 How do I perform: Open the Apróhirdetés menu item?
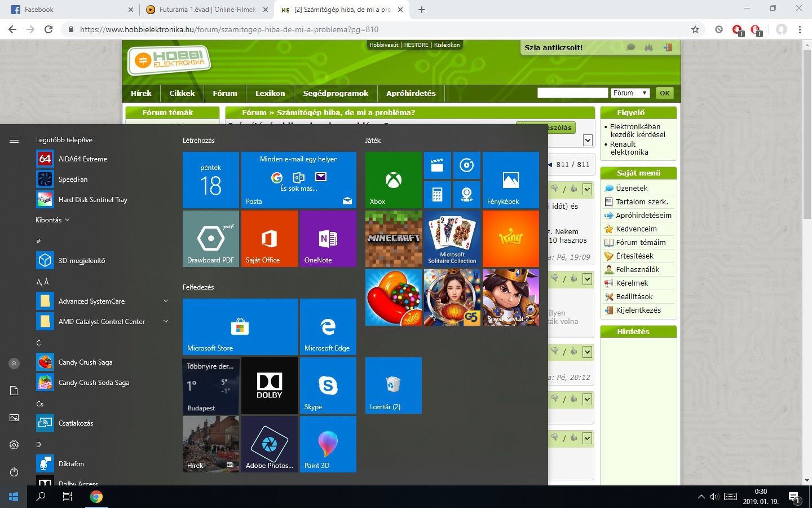pyautogui.click(x=411, y=94)
